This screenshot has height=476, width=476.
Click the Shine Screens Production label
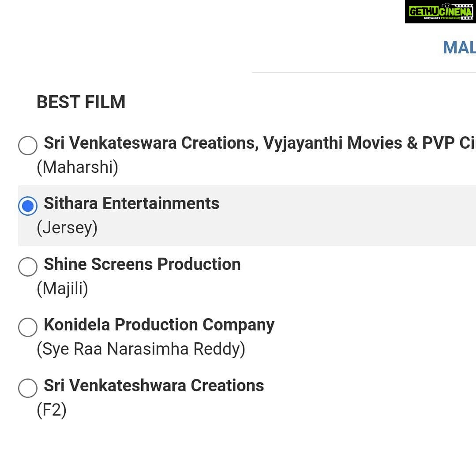(142, 264)
